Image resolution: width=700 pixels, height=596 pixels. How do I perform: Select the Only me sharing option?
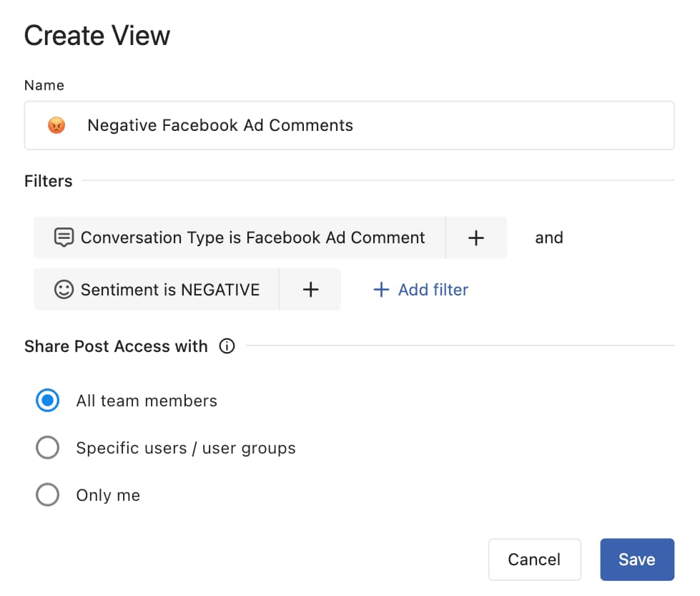(47, 494)
